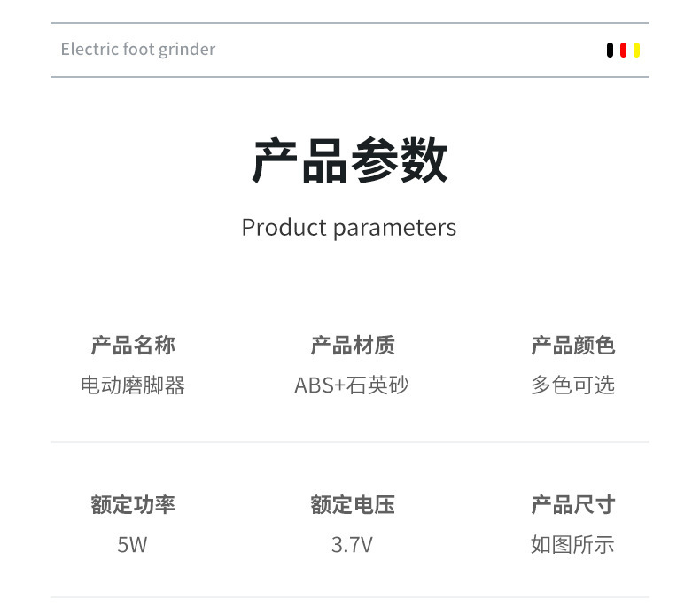Viewport: 700px width, 615px height.
Task: Click the 5W rated power value
Action: click(132, 544)
